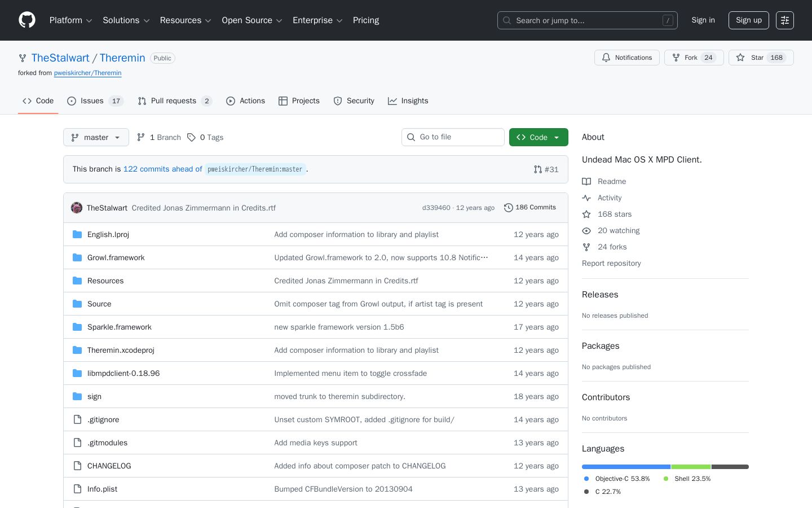
Task: Click the Resources folder icon
Action: coord(77,281)
